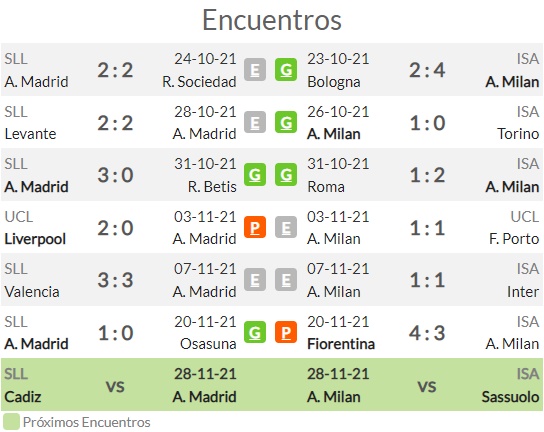Click the Sassuolo team name

[510, 397]
